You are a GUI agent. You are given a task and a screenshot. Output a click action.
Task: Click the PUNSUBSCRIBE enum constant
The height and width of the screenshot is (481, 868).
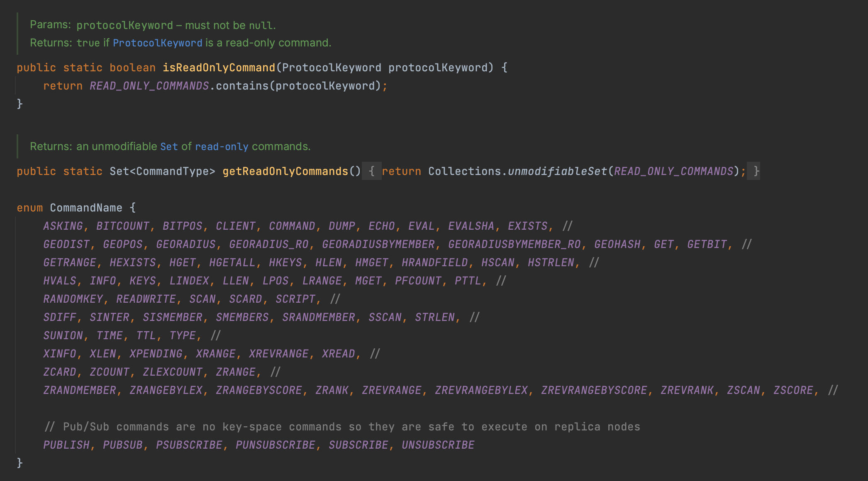coord(275,445)
